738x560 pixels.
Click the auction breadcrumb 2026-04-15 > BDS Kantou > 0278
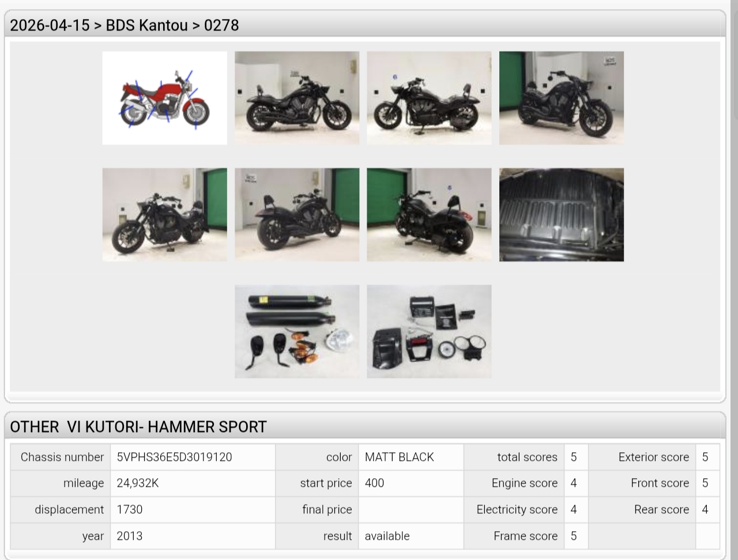pos(125,25)
